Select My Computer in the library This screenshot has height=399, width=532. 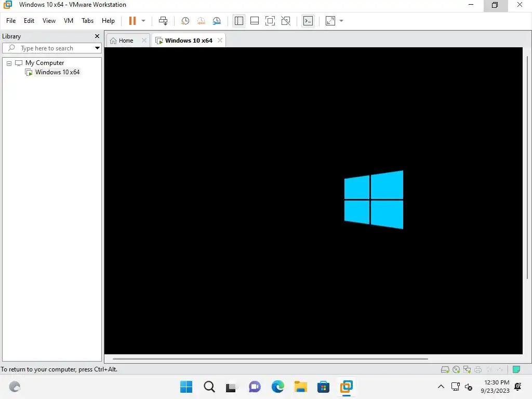(x=45, y=63)
